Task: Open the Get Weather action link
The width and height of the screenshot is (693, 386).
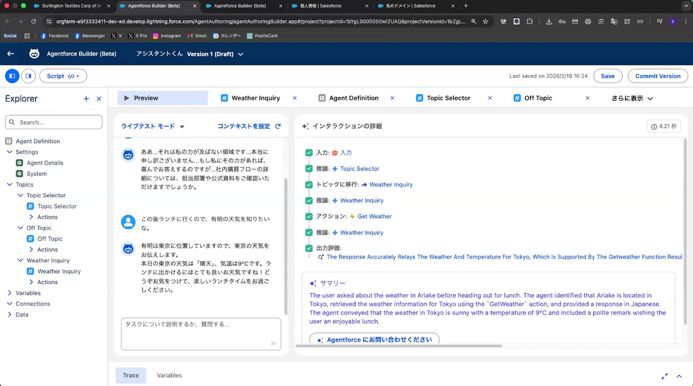Action: [374, 216]
